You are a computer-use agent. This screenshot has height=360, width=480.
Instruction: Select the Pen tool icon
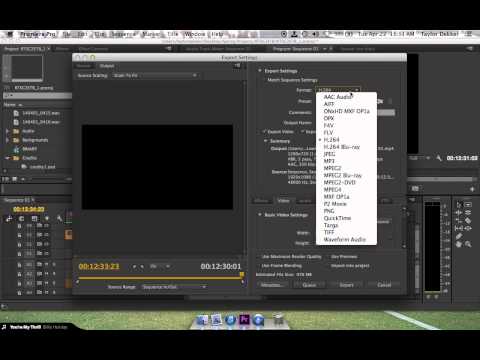[459, 236]
